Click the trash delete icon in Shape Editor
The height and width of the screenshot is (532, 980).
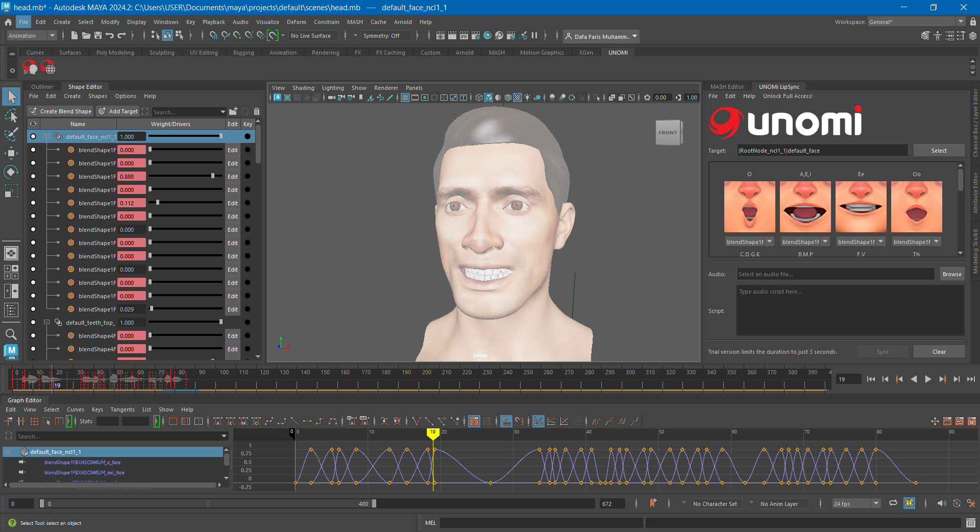(257, 111)
